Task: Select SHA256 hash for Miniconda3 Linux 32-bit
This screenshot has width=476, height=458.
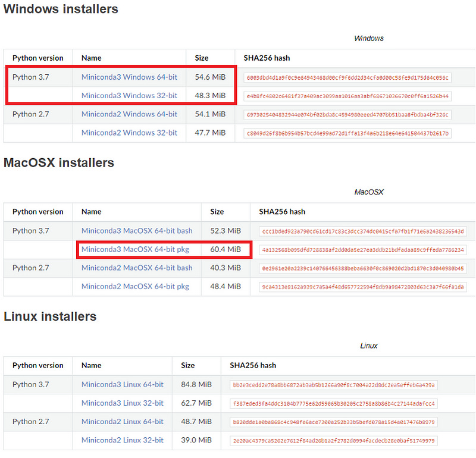Action: (x=334, y=404)
